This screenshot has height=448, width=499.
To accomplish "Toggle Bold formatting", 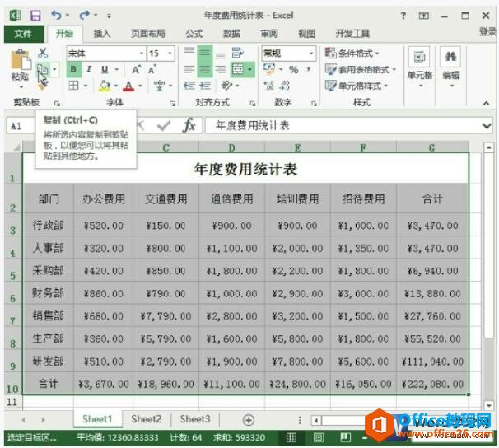I will coord(73,69).
